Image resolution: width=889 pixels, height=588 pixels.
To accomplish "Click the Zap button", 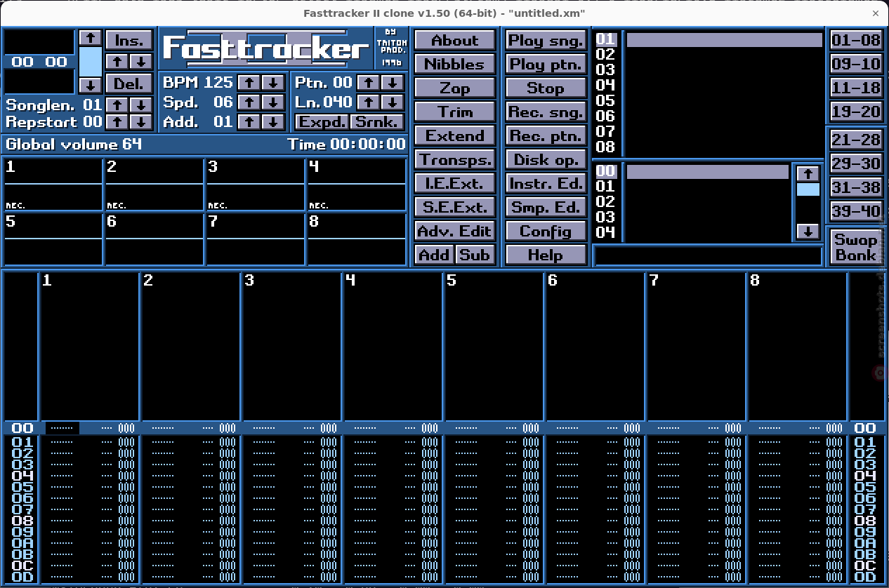I will (454, 88).
